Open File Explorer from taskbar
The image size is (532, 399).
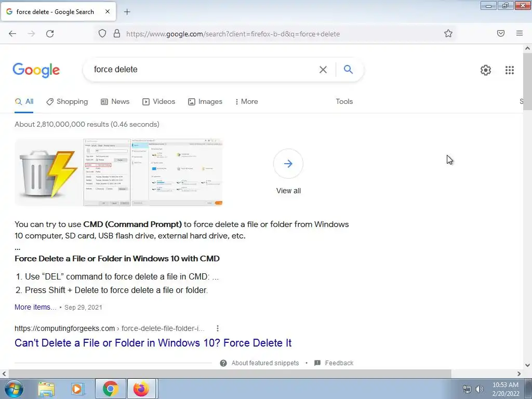[x=46, y=389]
